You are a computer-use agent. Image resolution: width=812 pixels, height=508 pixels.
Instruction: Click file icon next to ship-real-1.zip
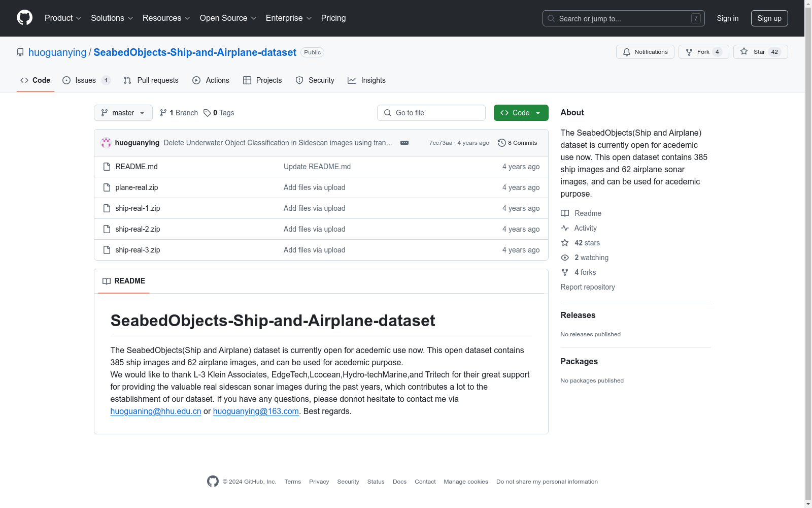[107, 208]
